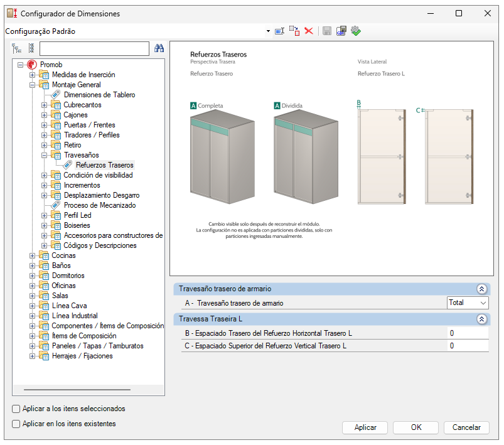The width and height of the screenshot is (504, 445).
Task: Click the gear icon with the green check
Action: tap(356, 31)
